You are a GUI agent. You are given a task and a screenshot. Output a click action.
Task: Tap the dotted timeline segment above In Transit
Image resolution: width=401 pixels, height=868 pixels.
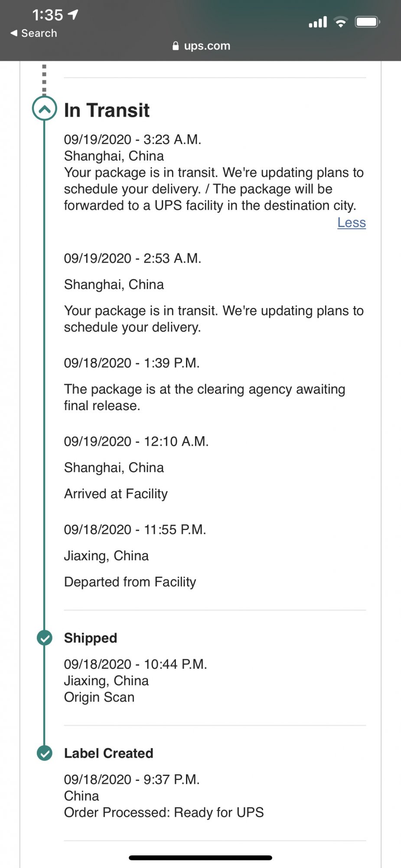tap(44, 79)
